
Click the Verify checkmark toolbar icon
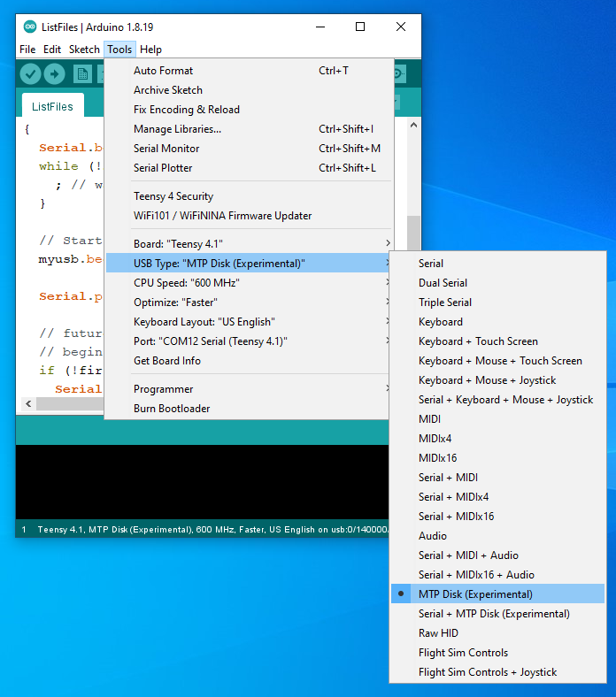pos(30,74)
